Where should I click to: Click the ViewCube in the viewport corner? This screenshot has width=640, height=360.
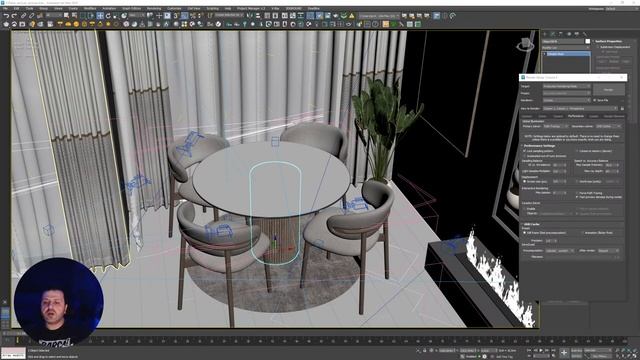(526, 44)
